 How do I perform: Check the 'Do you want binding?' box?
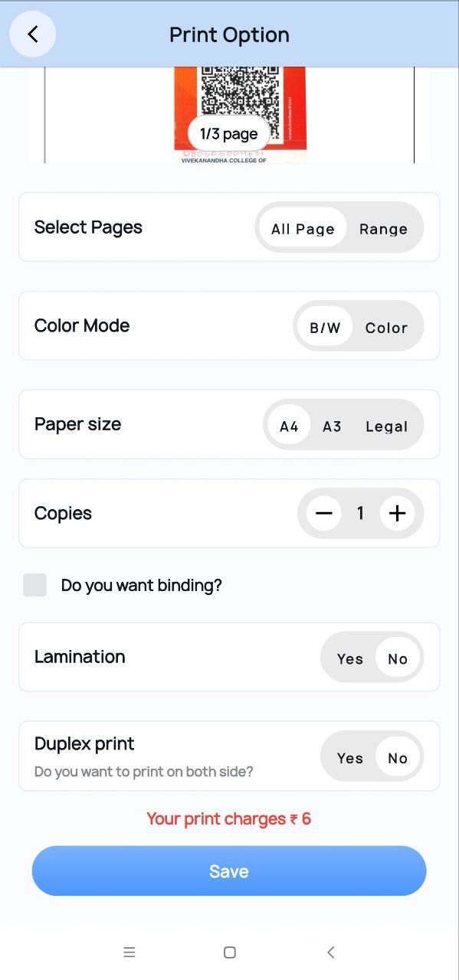(x=35, y=585)
